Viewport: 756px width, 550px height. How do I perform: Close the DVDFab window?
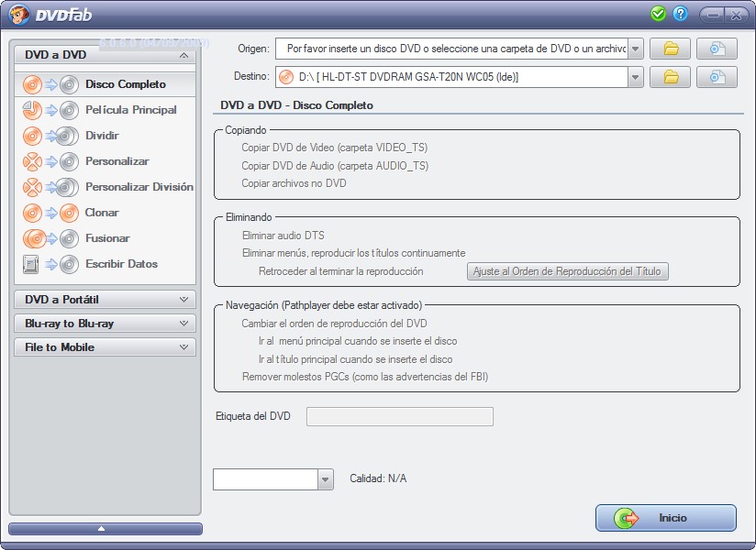tap(736, 15)
